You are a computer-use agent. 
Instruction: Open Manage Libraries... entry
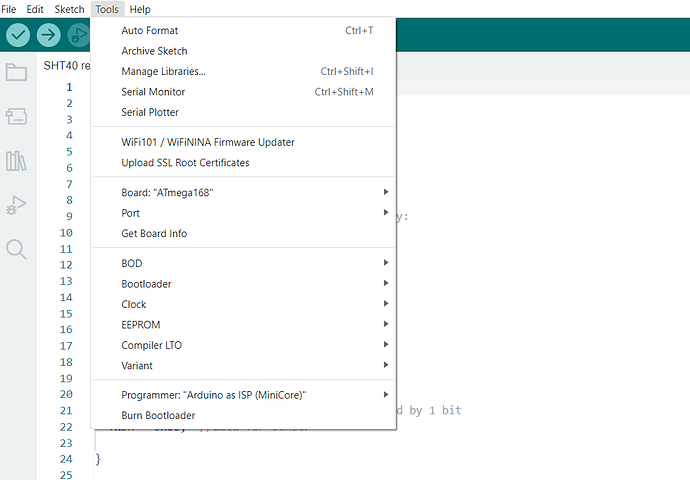(243, 71)
